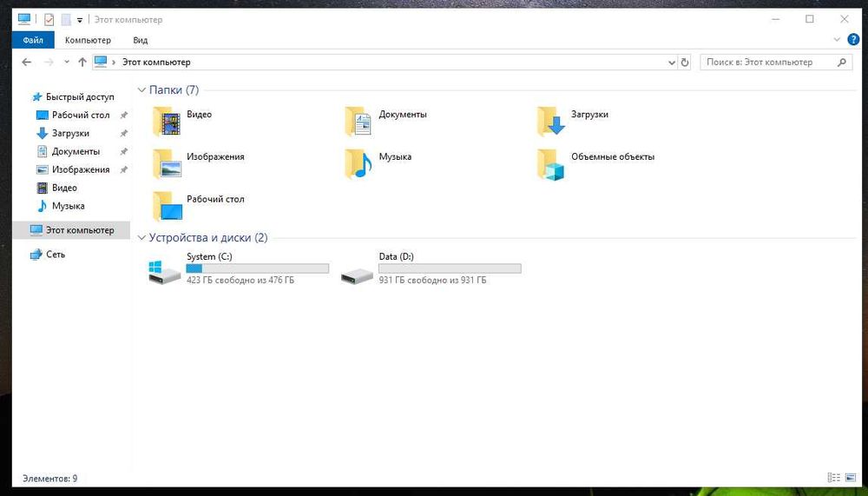Viewport: 868px width, 496px height.
Task: Select the System (C:) drive icon
Action: pyautogui.click(x=164, y=272)
